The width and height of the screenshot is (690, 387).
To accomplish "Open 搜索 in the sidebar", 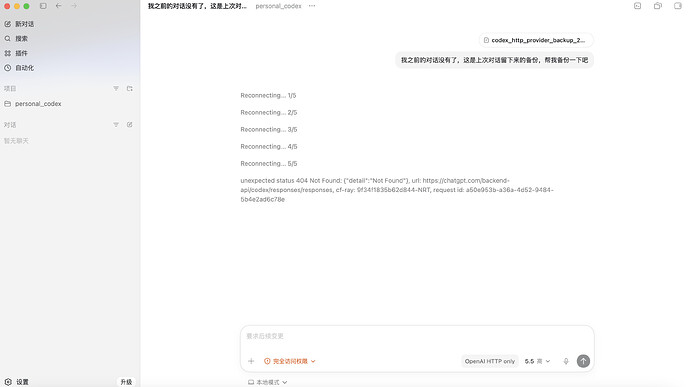I will [16, 39].
